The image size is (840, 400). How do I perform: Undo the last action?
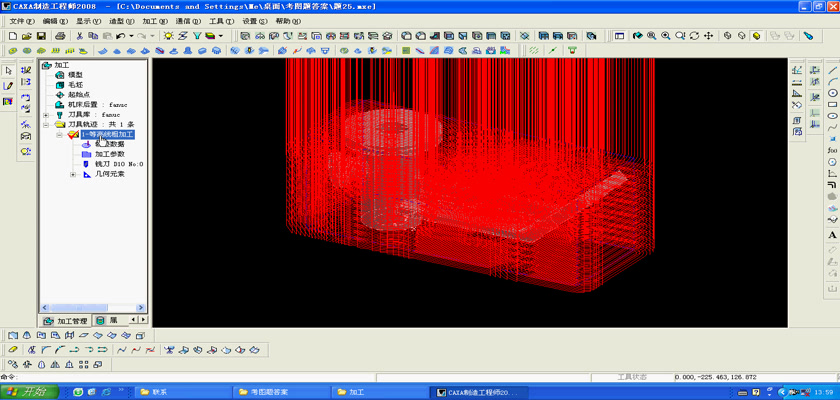(x=121, y=36)
